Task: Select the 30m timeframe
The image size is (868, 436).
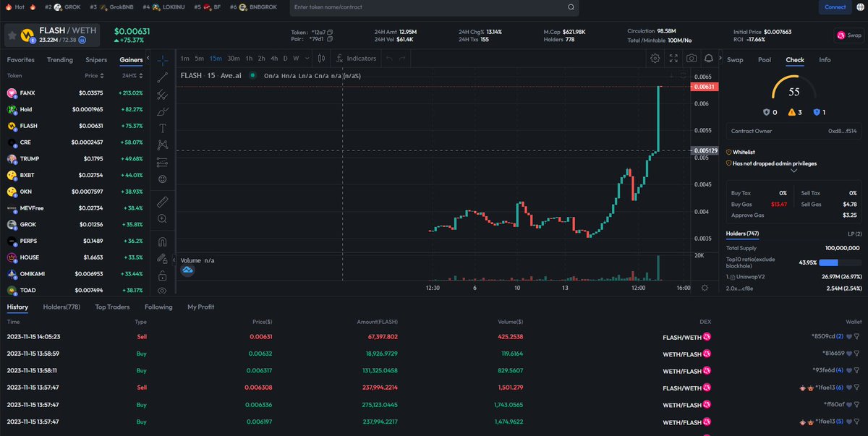Action: 233,58
